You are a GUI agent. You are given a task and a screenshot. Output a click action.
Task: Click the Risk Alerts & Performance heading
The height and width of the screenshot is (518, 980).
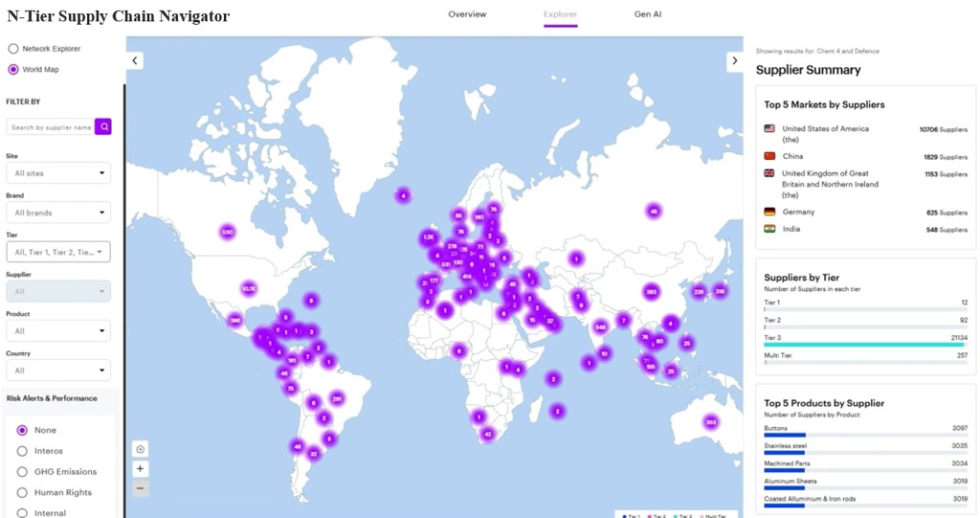[x=52, y=398]
